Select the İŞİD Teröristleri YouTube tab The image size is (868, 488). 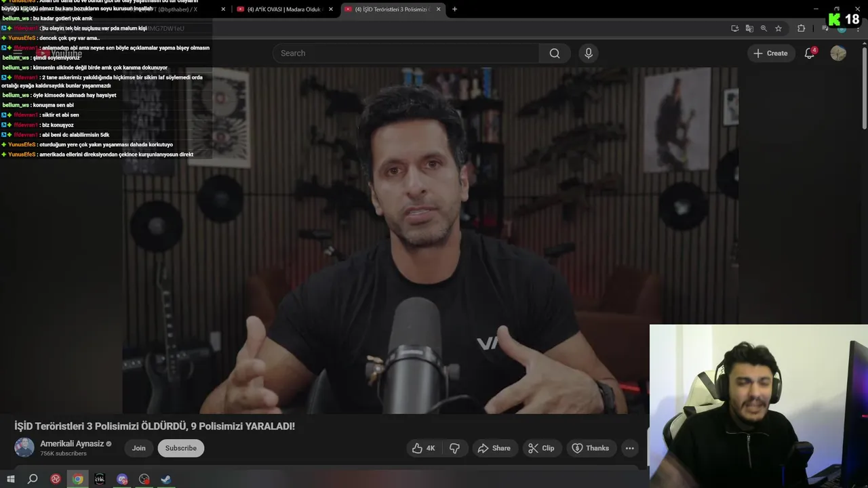[x=392, y=9]
